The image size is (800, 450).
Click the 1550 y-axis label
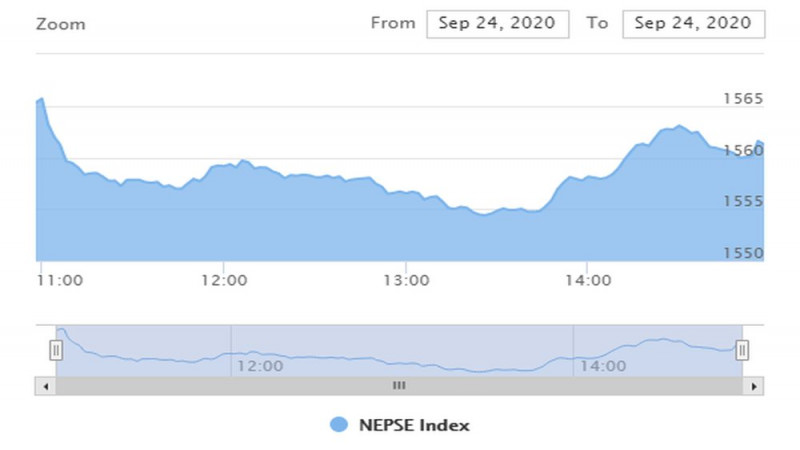pyautogui.click(x=743, y=253)
